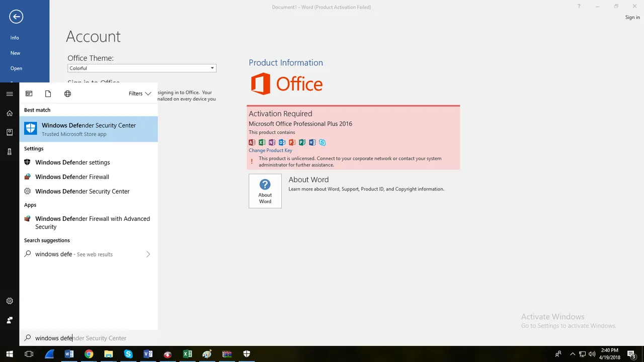Open the WinRAR app on taskbar
The width and height of the screenshot is (644, 362).
pyautogui.click(x=226, y=354)
